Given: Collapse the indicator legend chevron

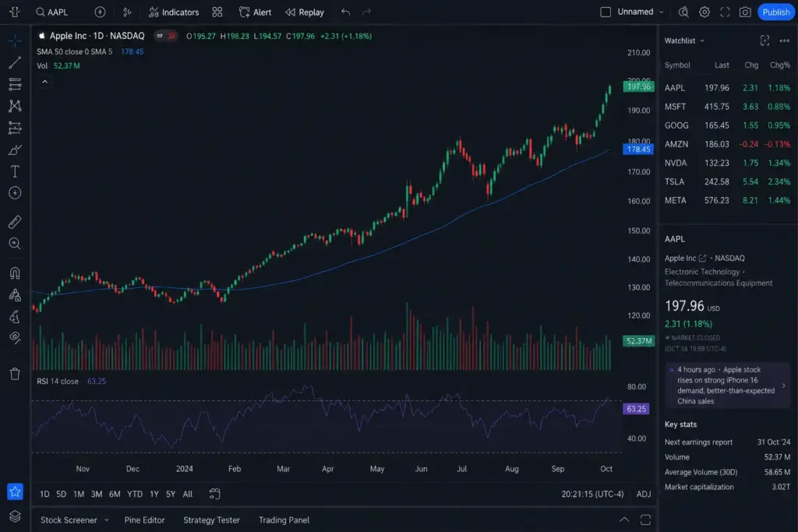Looking at the screenshot, I should pyautogui.click(x=44, y=82).
